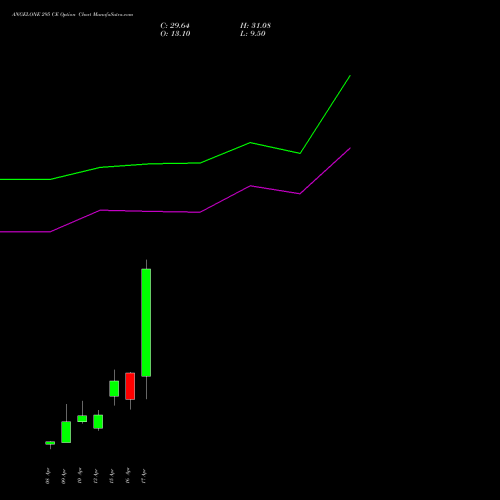500x500 pixels.
Task: Click the 12 Apr date label
Action: [x=96, y=477]
